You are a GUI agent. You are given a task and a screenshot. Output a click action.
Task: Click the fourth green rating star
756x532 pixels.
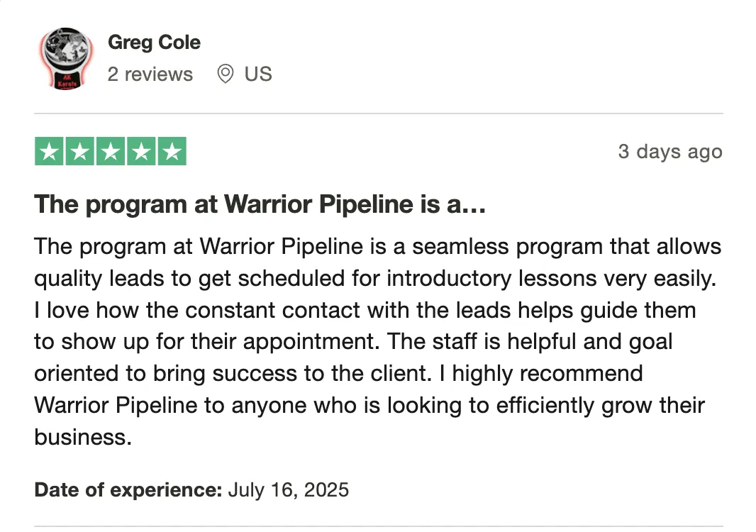pyautogui.click(x=141, y=152)
